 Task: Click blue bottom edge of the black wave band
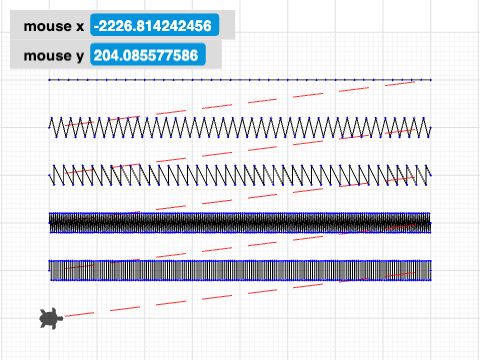coord(240,232)
